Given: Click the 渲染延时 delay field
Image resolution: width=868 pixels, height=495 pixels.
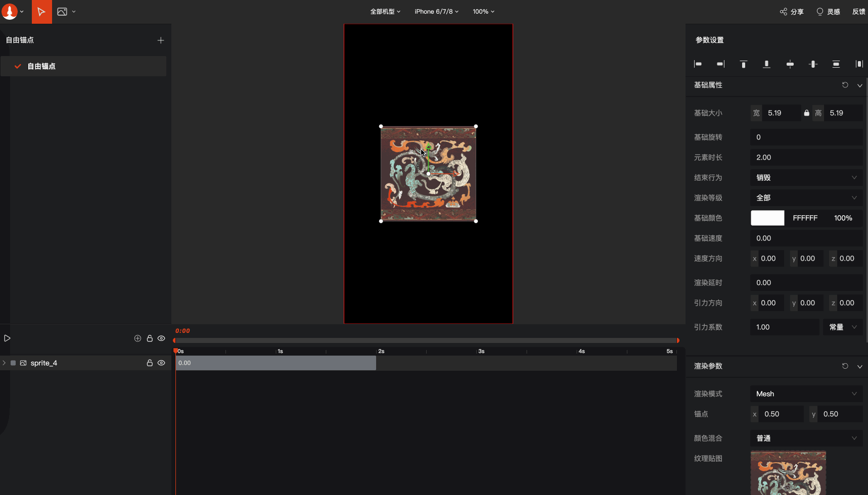Looking at the screenshot, I should (x=806, y=283).
